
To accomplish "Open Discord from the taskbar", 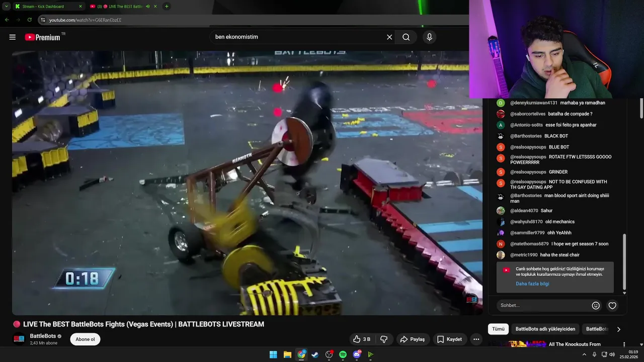I will [x=357, y=354].
